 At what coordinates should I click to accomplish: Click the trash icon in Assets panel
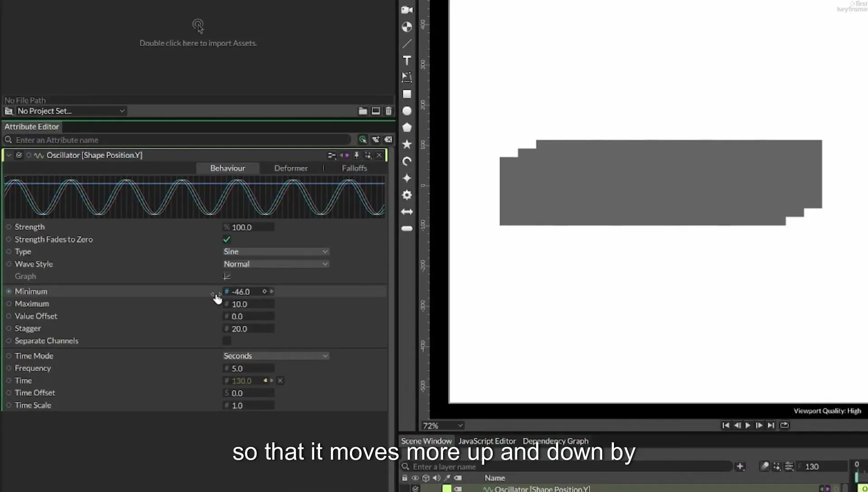(388, 111)
